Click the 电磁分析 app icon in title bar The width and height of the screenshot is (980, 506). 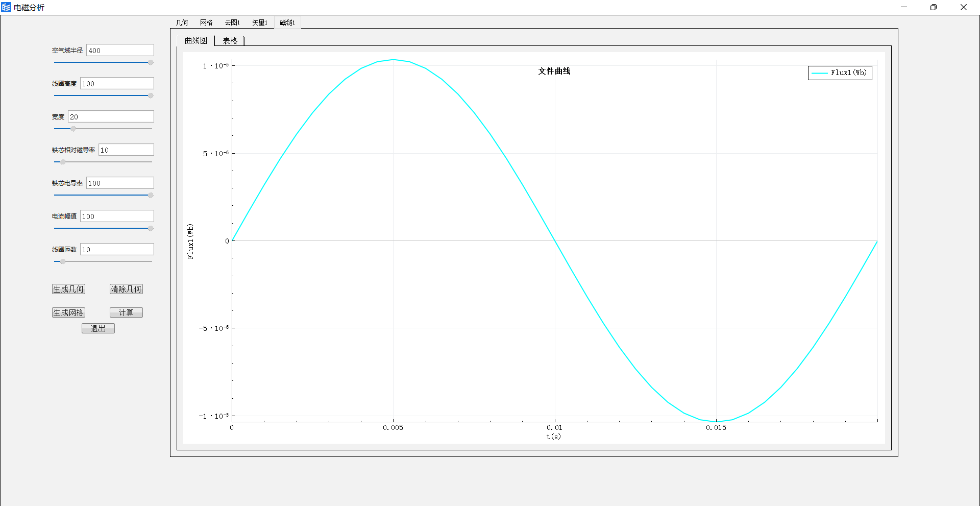click(6, 7)
